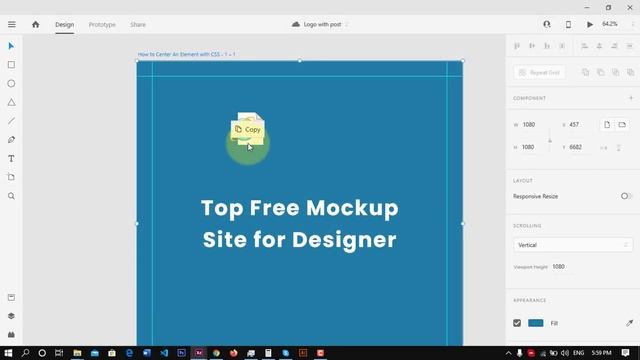
Task: Open the invite to document user icon
Action: 547,24
